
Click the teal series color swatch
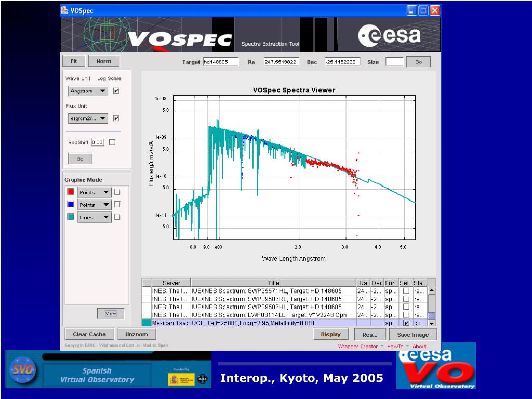click(71, 217)
